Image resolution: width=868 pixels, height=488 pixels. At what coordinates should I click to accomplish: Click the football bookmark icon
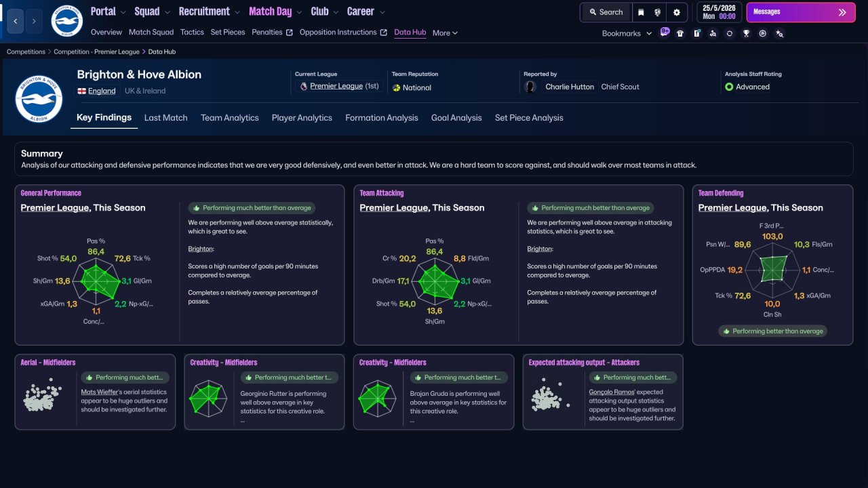763,33
